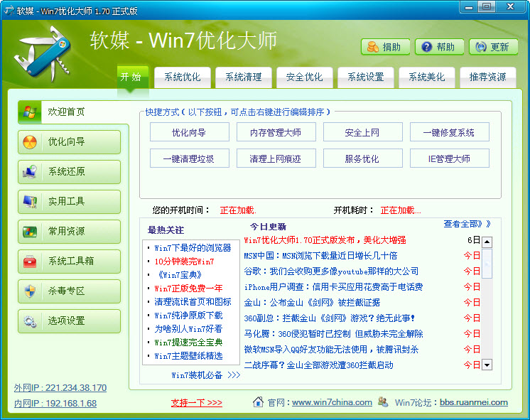Image resolution: width=530 pixels, height=420 pixels.
Task: Click the orange icon beside 优化向导
Action: tap(30, 142)
